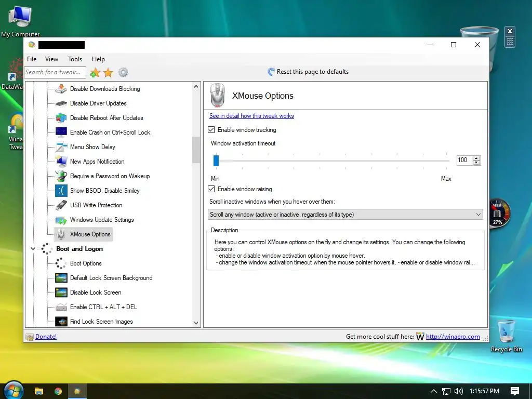This screenshot has width=532, height=399.
Task: Click the Enable Crash on Ctrl+Scroll Lock icon
Action: point(61,132)
